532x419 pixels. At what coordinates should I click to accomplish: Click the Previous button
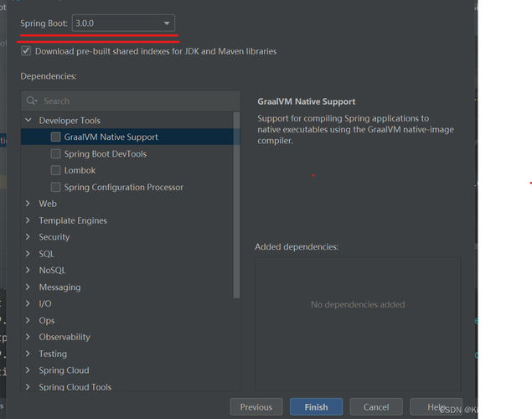point(256,407)
